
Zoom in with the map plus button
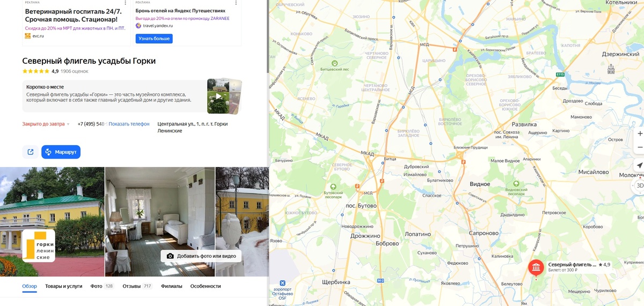(639, 133)
